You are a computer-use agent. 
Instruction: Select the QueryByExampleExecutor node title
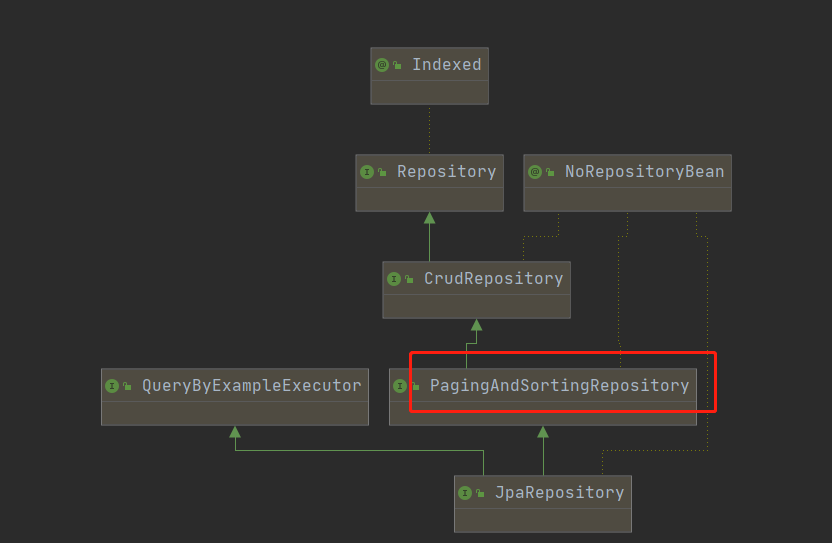point(252,386)
